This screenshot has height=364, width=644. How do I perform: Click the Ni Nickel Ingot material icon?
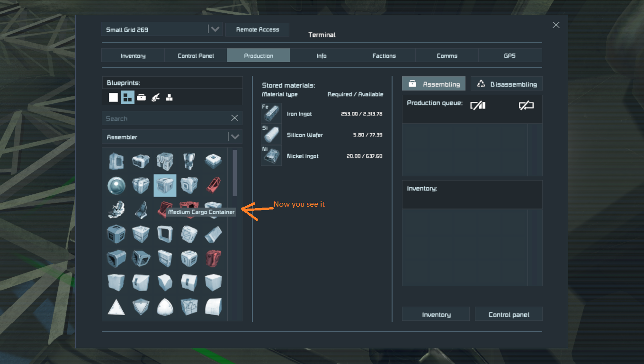click(x=271, y=155)
